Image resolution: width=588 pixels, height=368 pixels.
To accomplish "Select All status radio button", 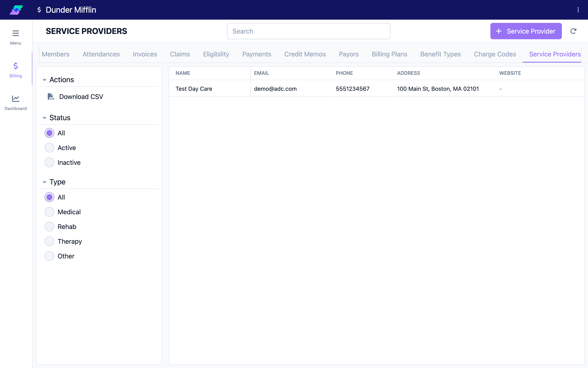I will click(x=49, y=133).
